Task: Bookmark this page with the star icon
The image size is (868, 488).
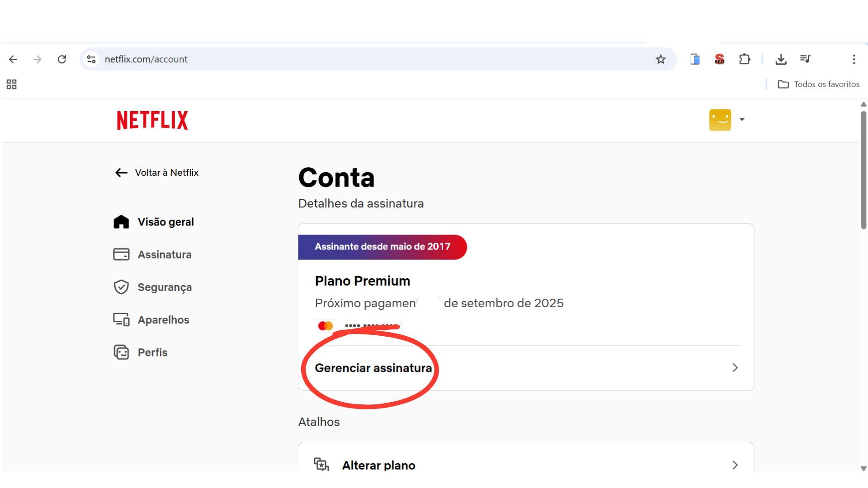Action: click(660, 59)
